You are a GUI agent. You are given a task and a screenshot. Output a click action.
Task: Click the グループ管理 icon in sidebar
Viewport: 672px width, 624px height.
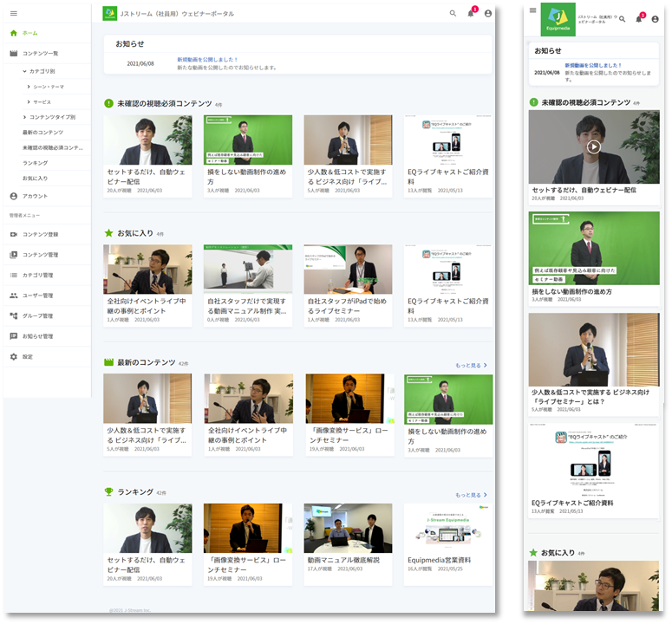coord(13,315)
